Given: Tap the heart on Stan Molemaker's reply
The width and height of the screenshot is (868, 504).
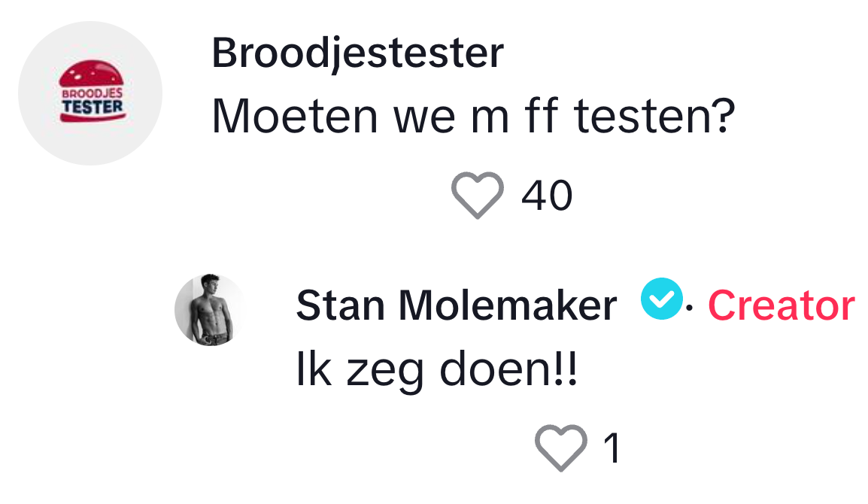Looking at the screenshot, I should pyautogui.click(x=560, y=447).
